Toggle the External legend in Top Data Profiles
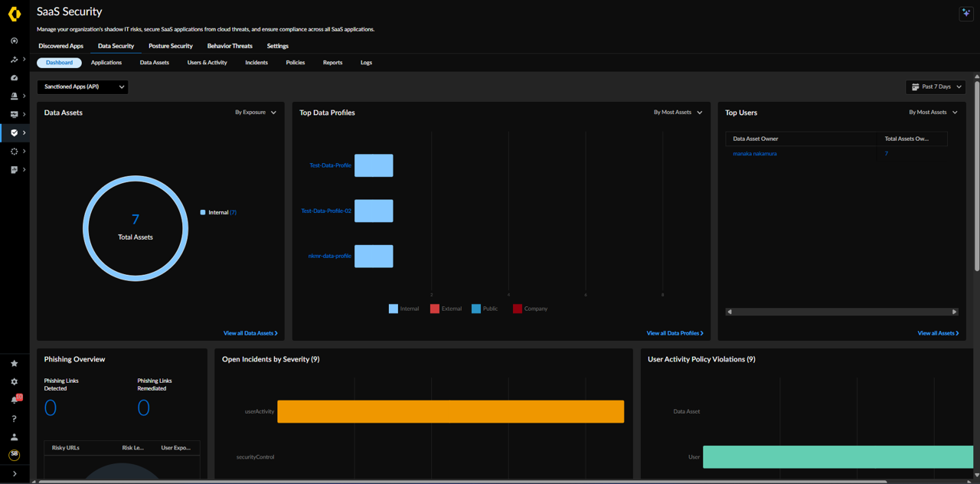 (x=446, y=309)
